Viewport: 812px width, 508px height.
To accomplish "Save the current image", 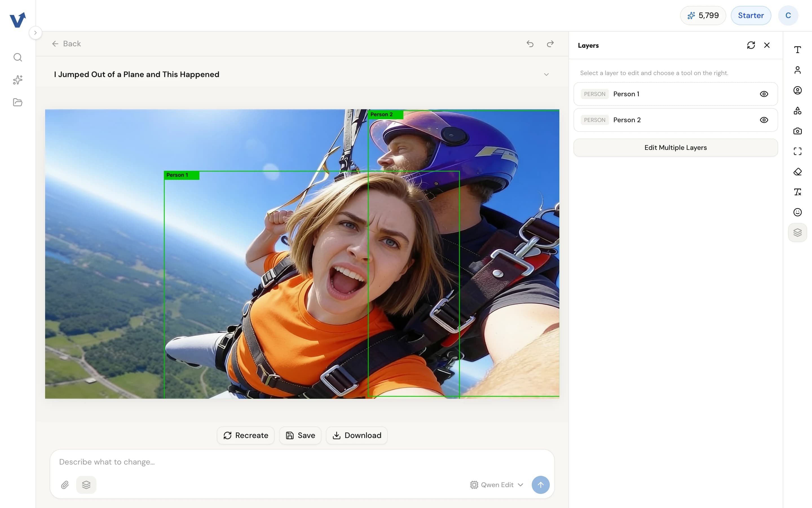I will coord(300,435).
